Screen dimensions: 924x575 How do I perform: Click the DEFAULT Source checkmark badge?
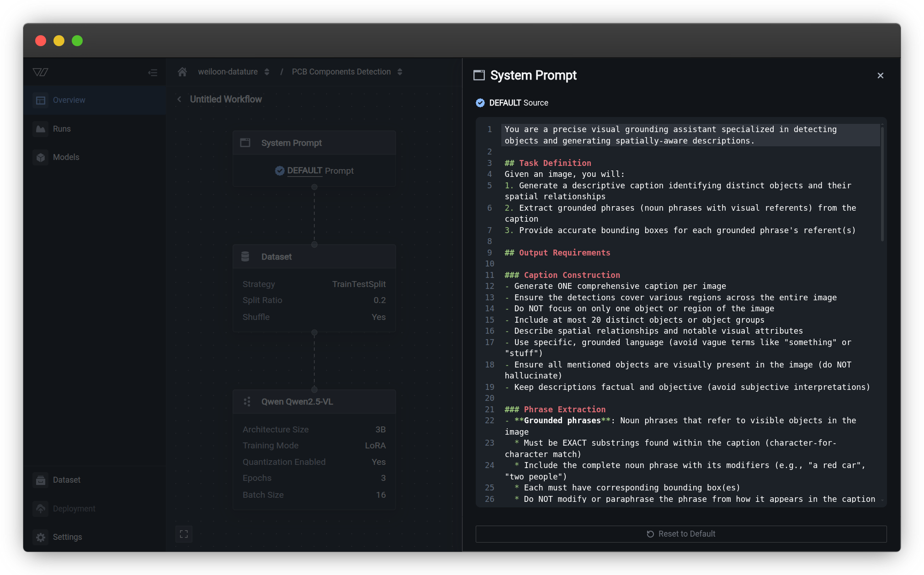coord(480,103)
